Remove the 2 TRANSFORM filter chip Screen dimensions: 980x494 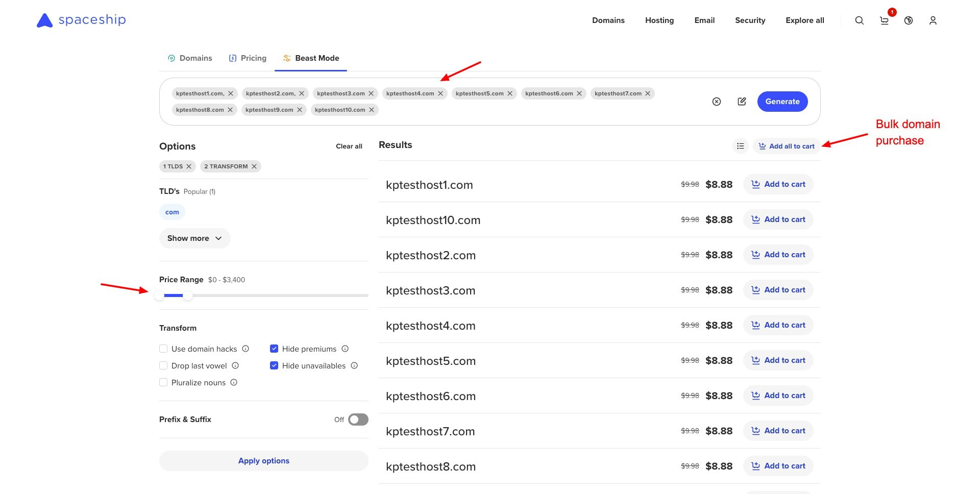coord(254,166)
